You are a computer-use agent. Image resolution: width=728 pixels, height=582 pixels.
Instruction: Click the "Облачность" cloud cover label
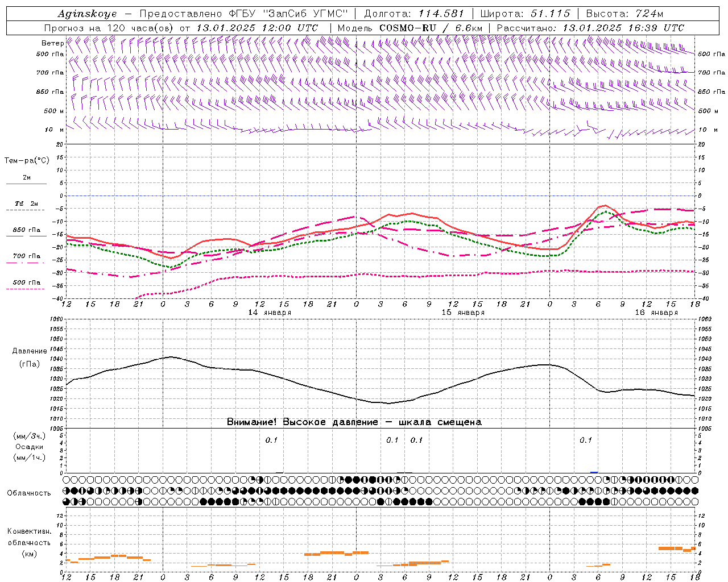pos(29,493)
